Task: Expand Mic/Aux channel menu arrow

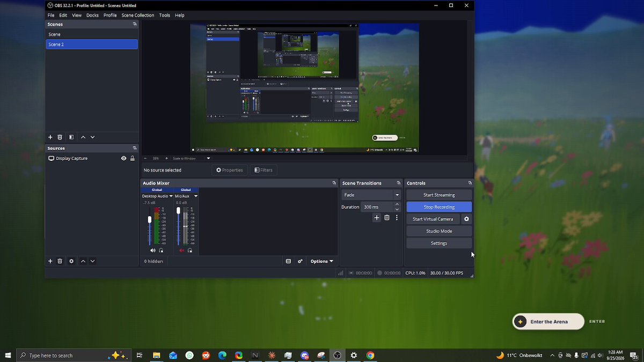Action: (x=196, y=196)
